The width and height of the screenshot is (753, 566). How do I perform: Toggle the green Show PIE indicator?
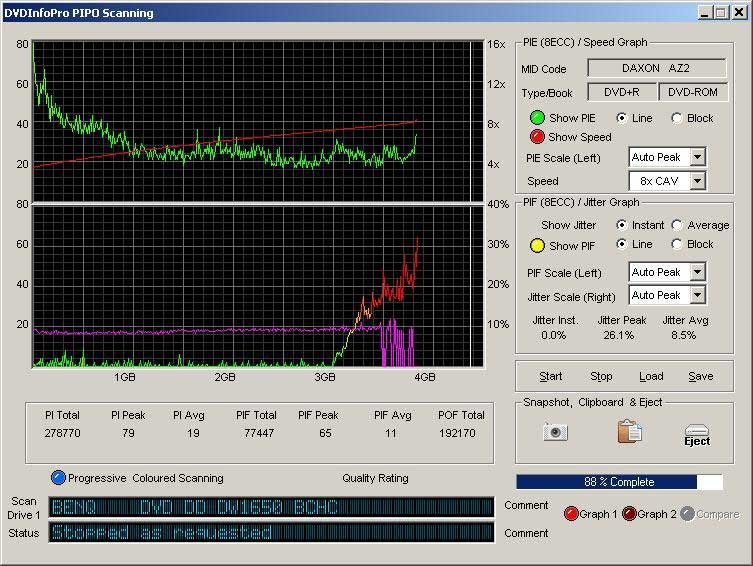[537, 118]
